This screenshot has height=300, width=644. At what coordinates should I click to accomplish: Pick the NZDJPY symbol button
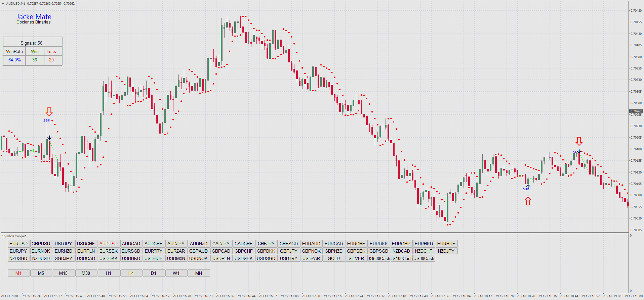(446, 251)
